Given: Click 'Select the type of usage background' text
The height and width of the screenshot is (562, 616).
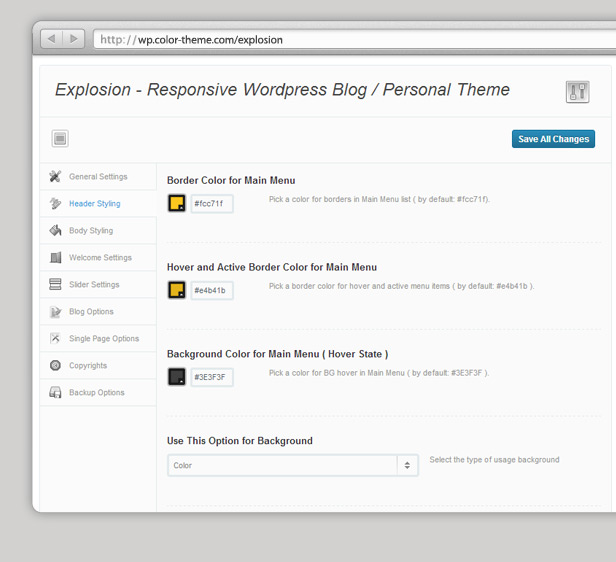Looking at the screenshot, I should coord(494,459).
